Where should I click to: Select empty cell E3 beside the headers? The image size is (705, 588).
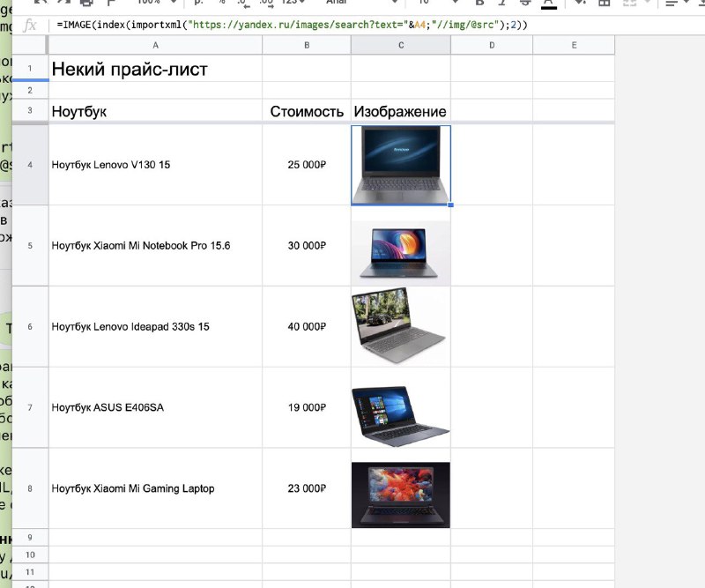click(x=574, y=111)
